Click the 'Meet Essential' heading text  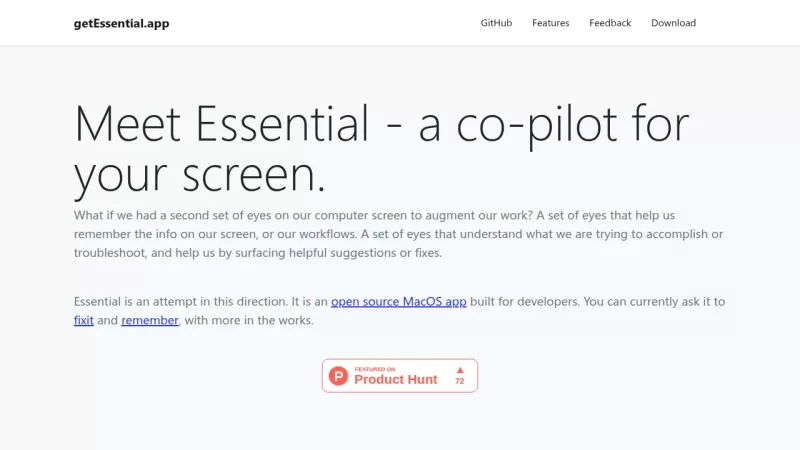221,125
